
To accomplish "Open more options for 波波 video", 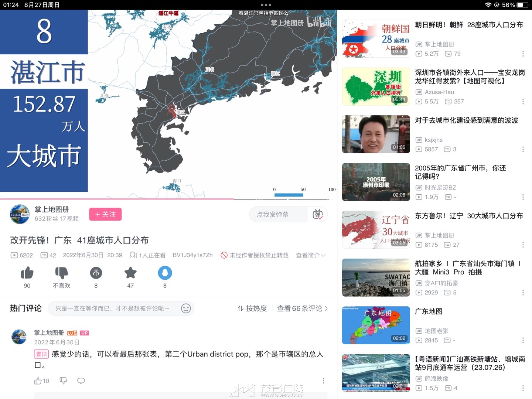I will tap(523, 149).
